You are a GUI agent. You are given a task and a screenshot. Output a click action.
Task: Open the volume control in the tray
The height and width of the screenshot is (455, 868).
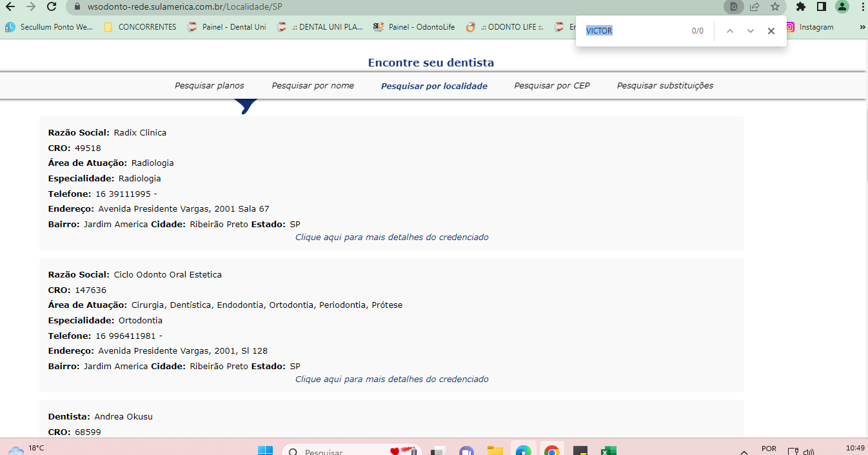point(809,452)
